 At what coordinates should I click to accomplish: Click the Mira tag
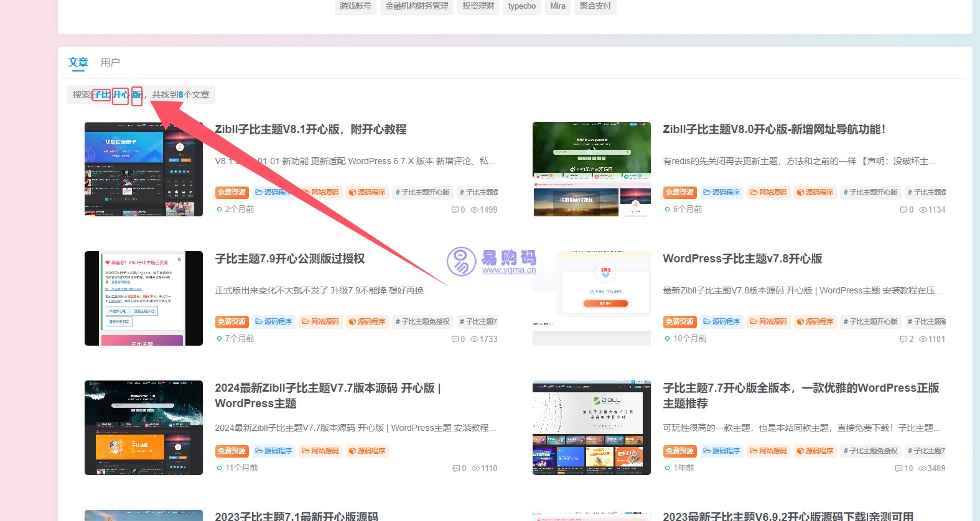click(x=558, y=6)
